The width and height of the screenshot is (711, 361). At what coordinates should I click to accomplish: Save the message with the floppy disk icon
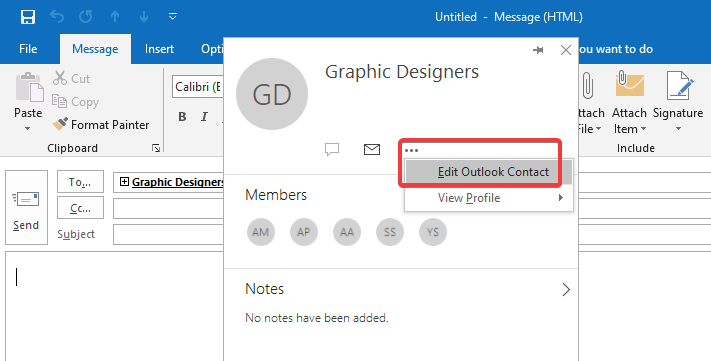[x=28, y=17]
